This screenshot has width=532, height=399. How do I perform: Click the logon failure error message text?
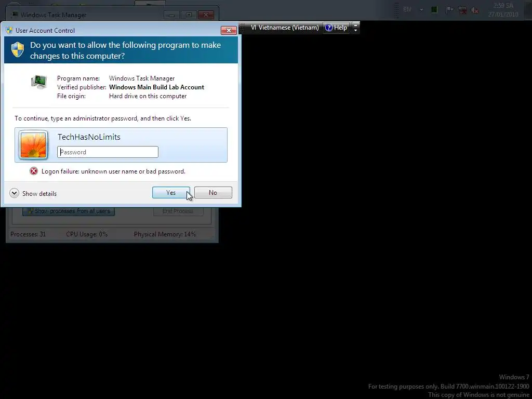point(113,171)
